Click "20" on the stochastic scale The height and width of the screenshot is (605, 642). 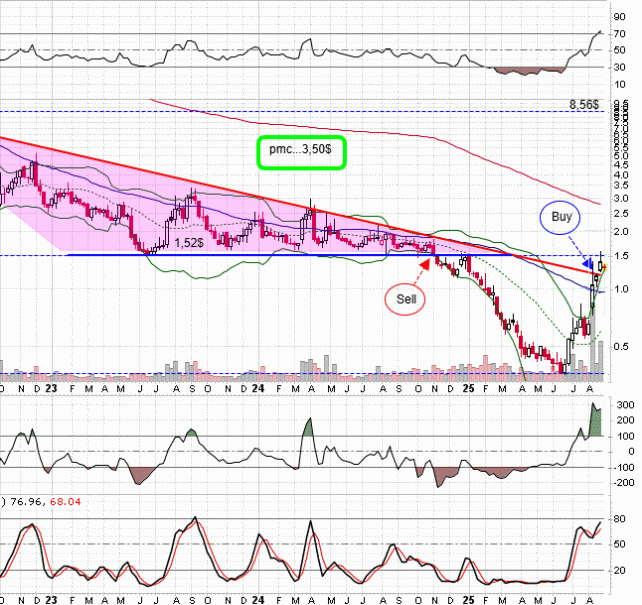coord(619,570)
